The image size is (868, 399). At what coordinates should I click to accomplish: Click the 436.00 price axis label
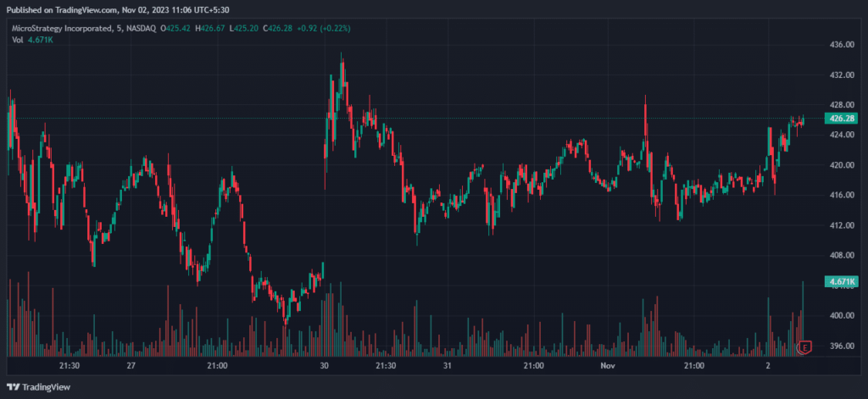pos(841,45)
